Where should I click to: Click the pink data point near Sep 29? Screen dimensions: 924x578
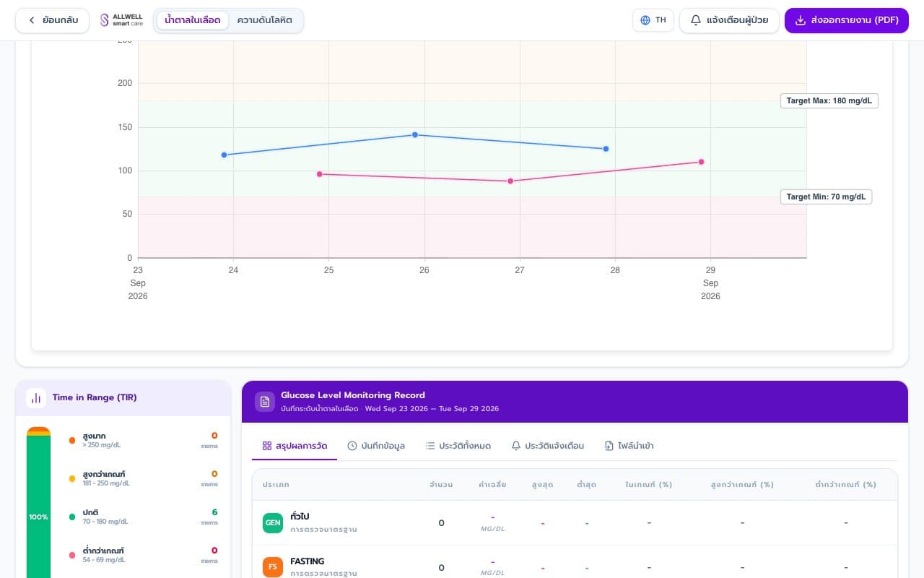pyautogui.click(x=701, y=162)
